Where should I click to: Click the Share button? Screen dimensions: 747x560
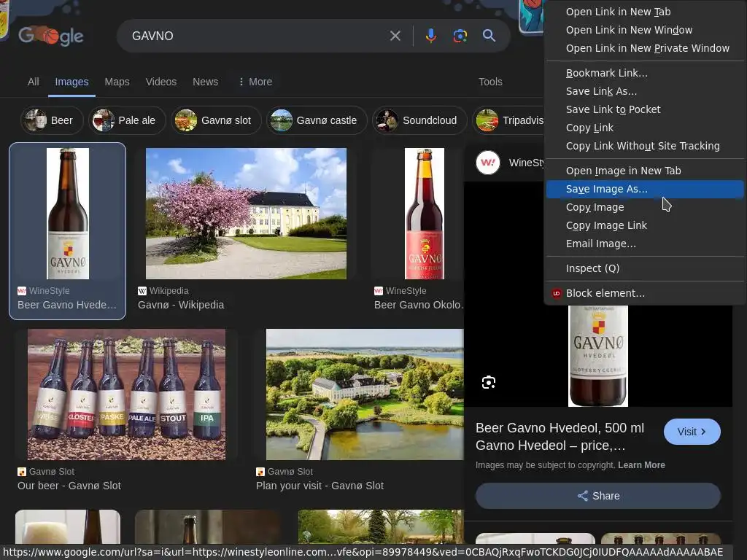point(598,496)
